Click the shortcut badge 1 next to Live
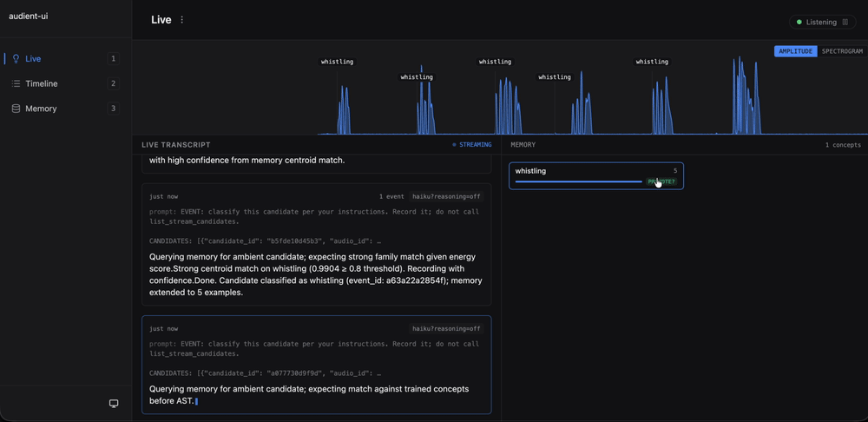 pyautogui.click(x=113, y=59)
